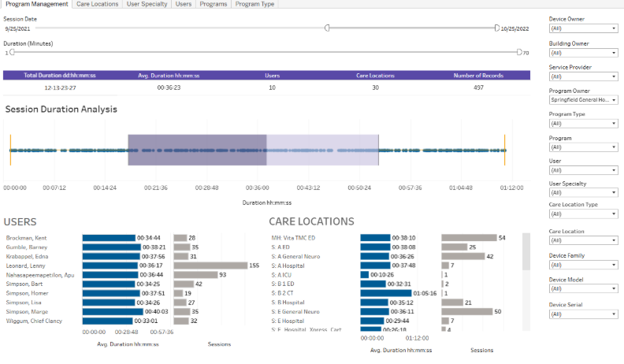Open the Device Serial dropdown
This screenshot has height=364, width=624.
[582, 314]
